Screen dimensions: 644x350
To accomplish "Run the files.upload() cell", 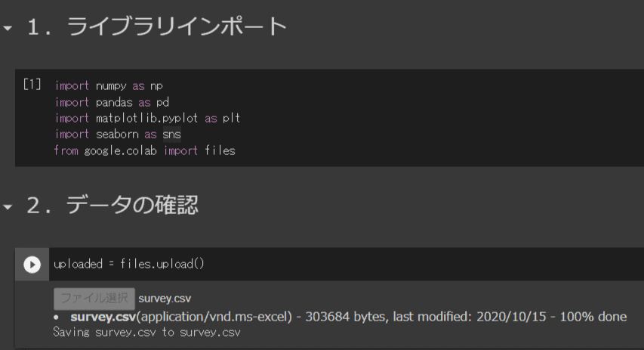I will point(32,265).
